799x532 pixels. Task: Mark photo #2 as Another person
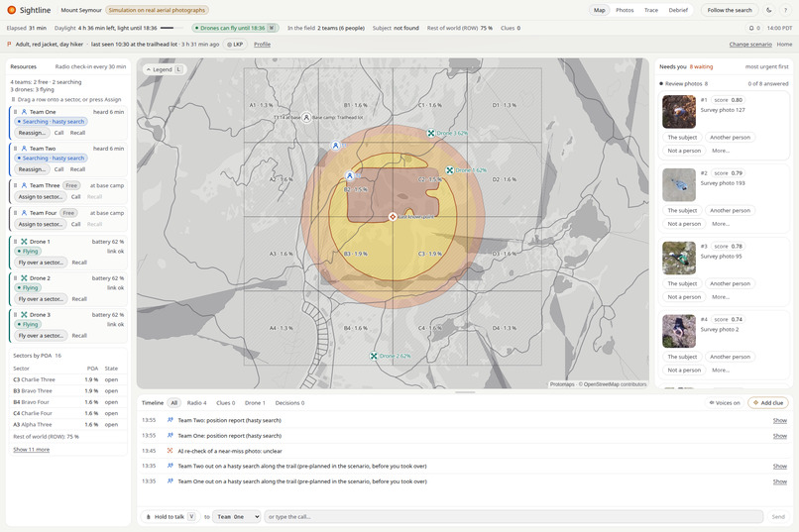(x=730, y=211)
